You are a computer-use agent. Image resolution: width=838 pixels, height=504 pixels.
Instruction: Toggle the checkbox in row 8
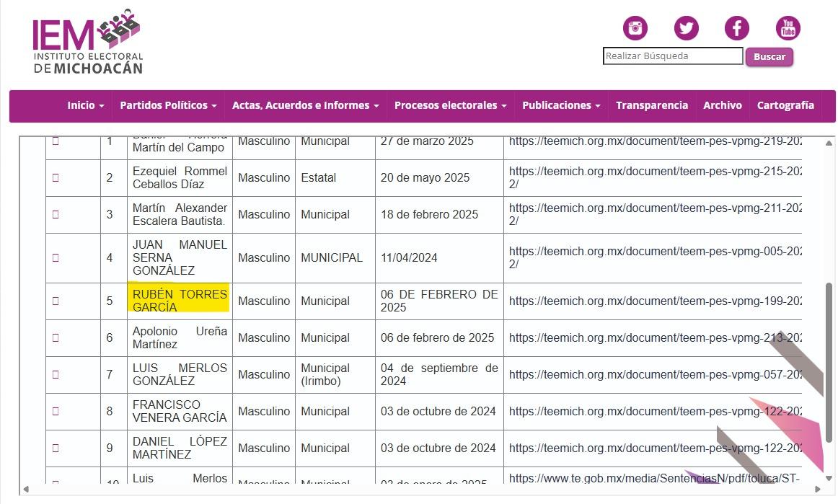click(56, 411)
